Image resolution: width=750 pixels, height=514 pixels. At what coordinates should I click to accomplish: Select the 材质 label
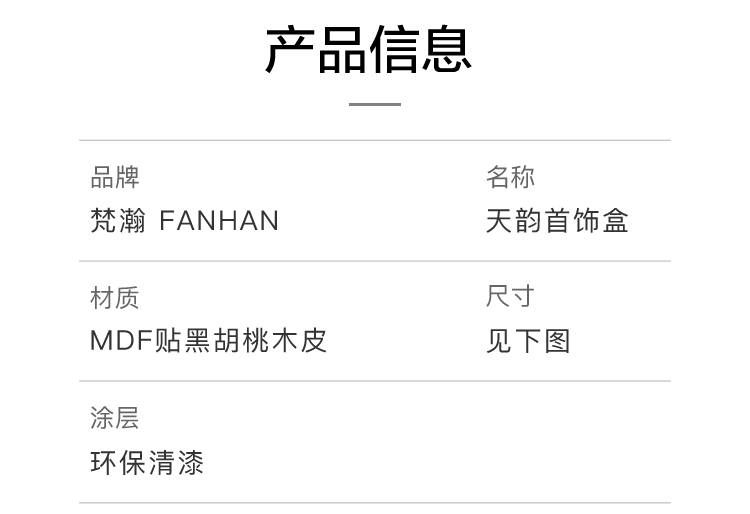click(115, 297)
